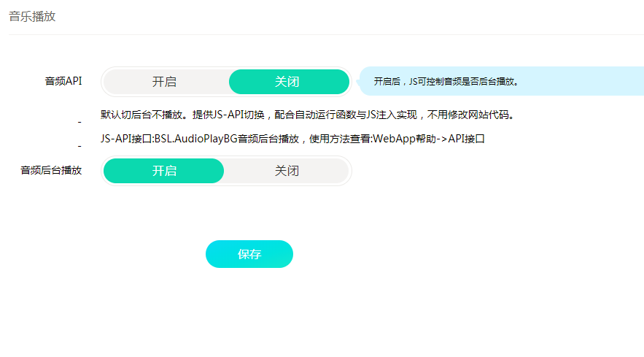This screenshot has height=357, width=644.
Task: Click the pointer arrow of the blue hint bubble
Action: tap(358, 82)
